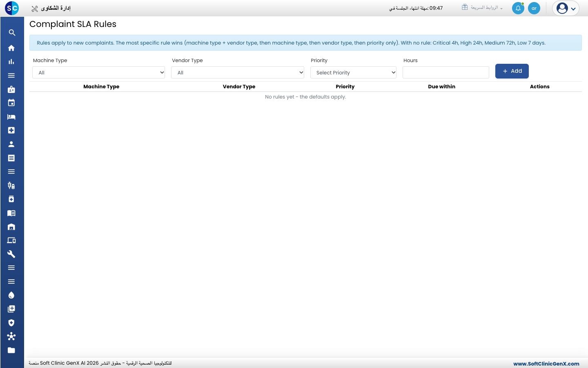Click the Due within column header
588x368 pixels.
coord(441,87)
